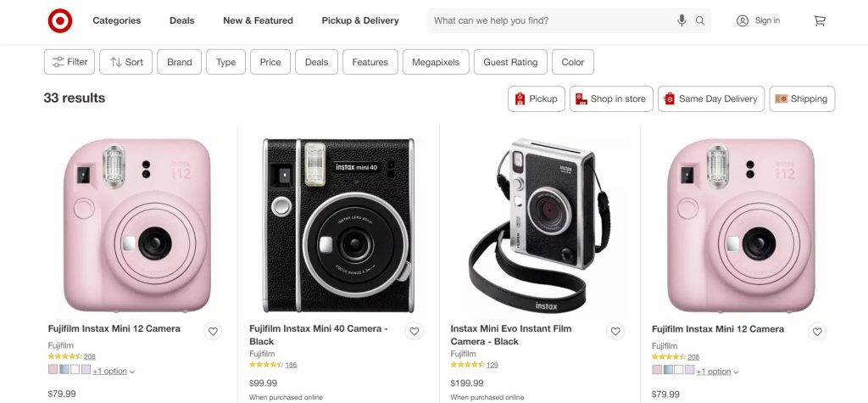Open the Sort dropdown
Viewport: 868px width, 403px height.
coord(126,62)
